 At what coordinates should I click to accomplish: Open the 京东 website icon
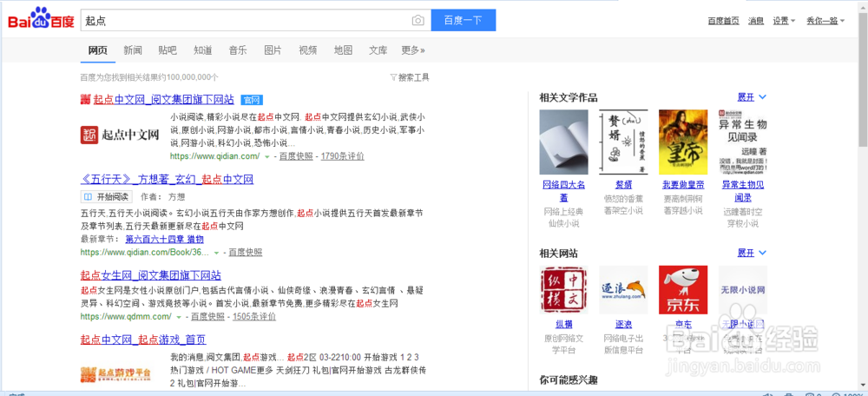coord(683,290)
